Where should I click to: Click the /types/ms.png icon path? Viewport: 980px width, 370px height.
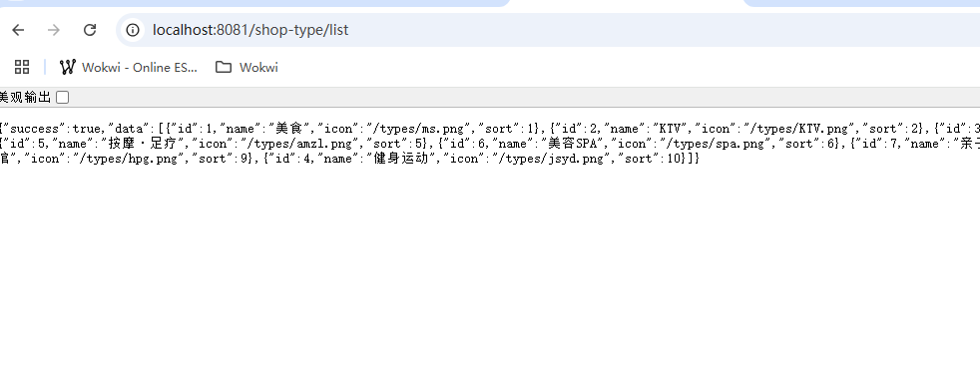click(x=419, y=129)
